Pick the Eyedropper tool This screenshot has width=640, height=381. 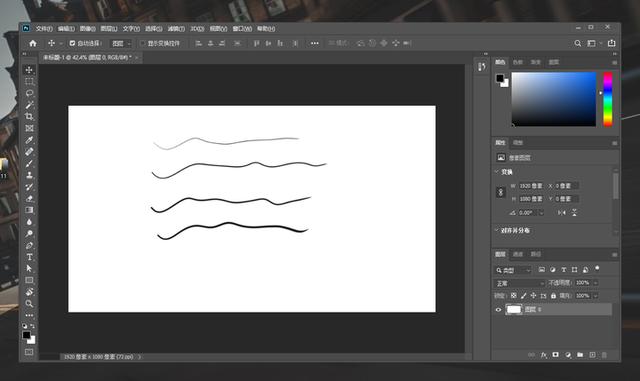coord(29,140)
